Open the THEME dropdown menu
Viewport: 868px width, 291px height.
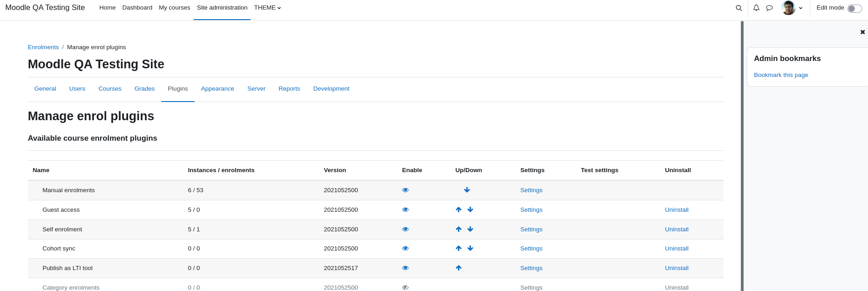point(267,8)
